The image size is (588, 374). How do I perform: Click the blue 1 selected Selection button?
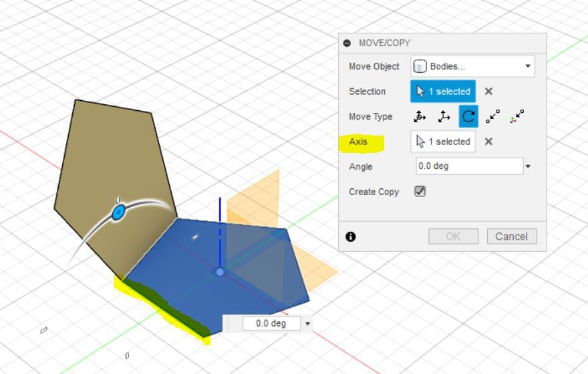pyautogui.click(x=443, y=91)
